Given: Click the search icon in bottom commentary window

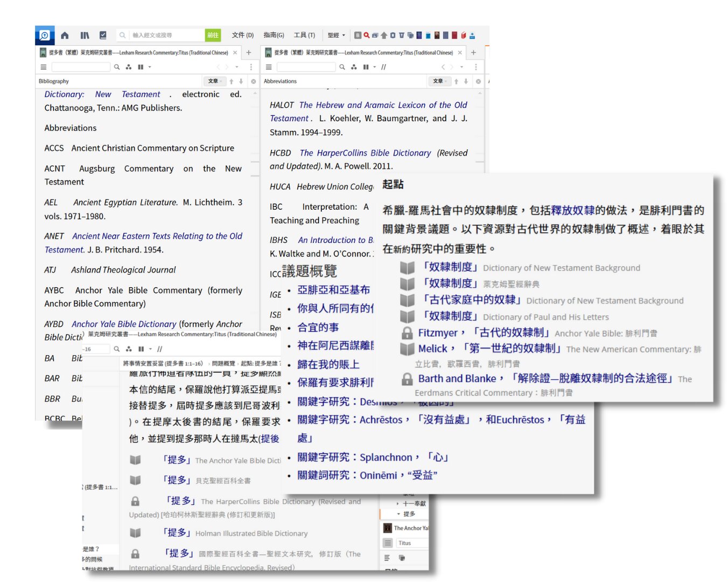Looking at the screenshot, I should pos(117,349).
